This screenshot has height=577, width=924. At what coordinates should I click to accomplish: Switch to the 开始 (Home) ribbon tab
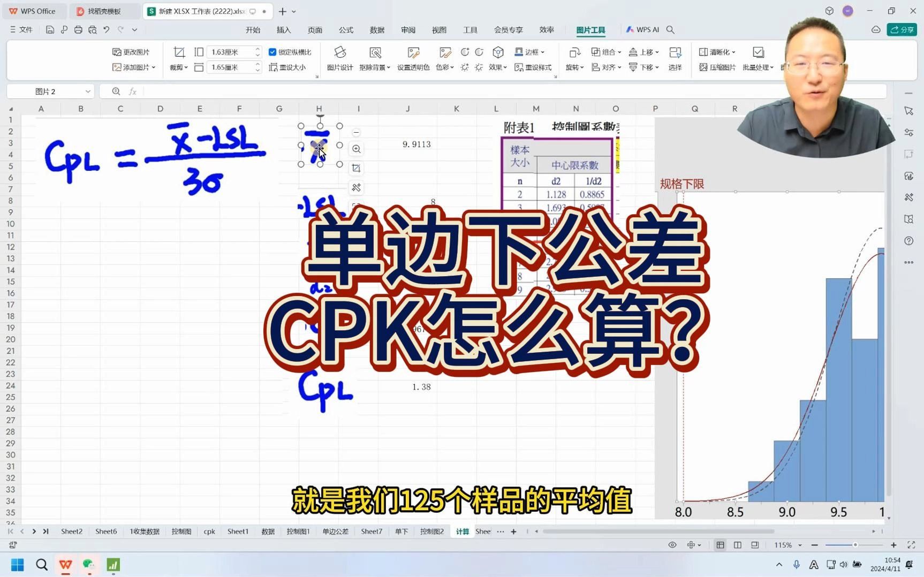tap(253, 30)
